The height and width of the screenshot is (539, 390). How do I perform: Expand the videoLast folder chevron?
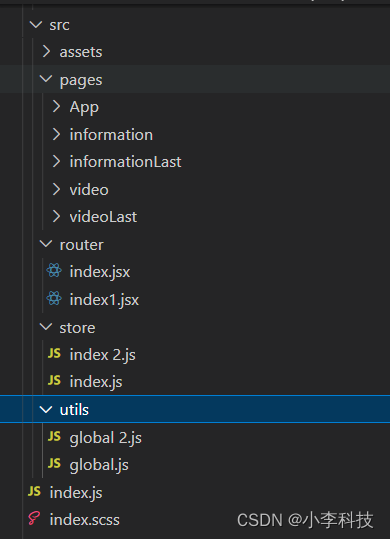pyautogui.click(x=56, y=217)
